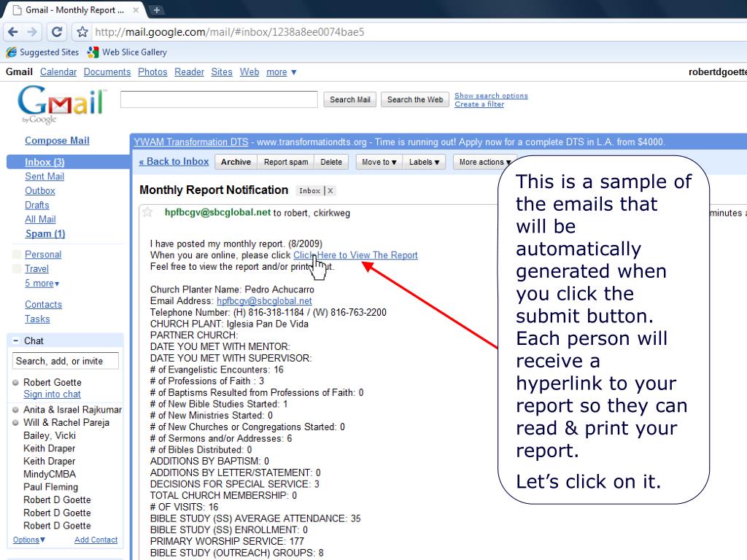Click the Add Contact link
The image size is (747, 560).
tap(96, 540)
